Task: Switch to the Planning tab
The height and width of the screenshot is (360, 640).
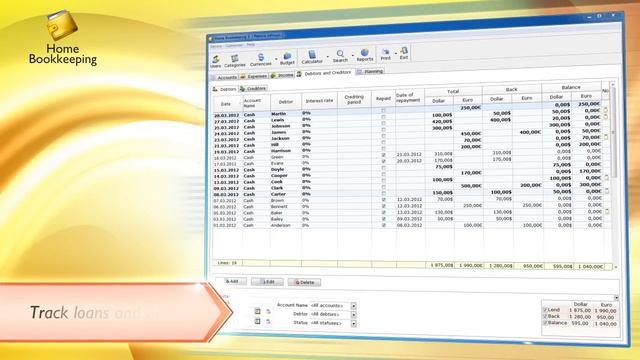Action: point(370,71)
